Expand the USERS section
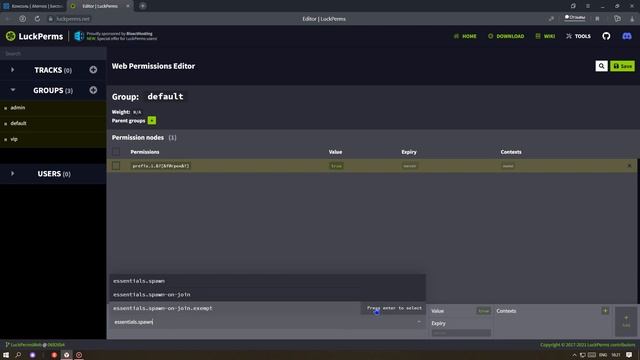Image resolution: width=640 pixels, height=360 pixels. 13,173
